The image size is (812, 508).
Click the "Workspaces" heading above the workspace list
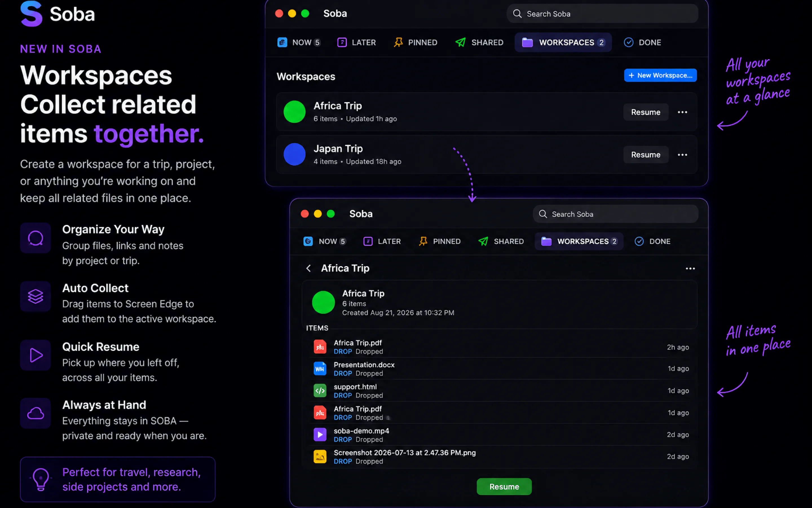(306, 76)
